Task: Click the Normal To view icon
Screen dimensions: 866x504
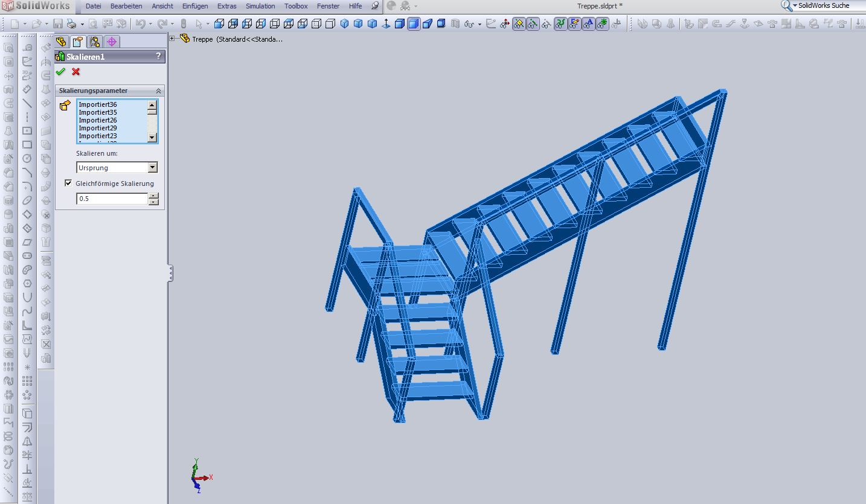Action: (x=386, y=24)
